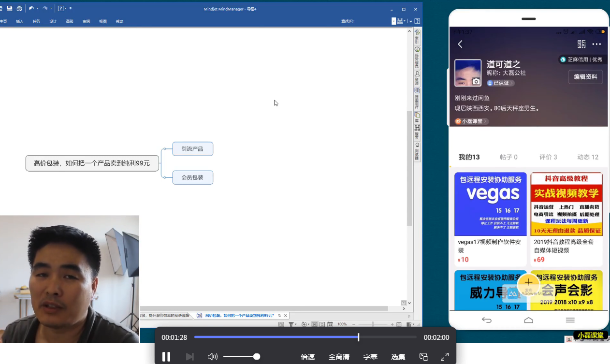Image resolution: width=610 pixels, height=364 pixels.
Task: Expand the 已认证 verification badge
Action: [x=500, y=83]
